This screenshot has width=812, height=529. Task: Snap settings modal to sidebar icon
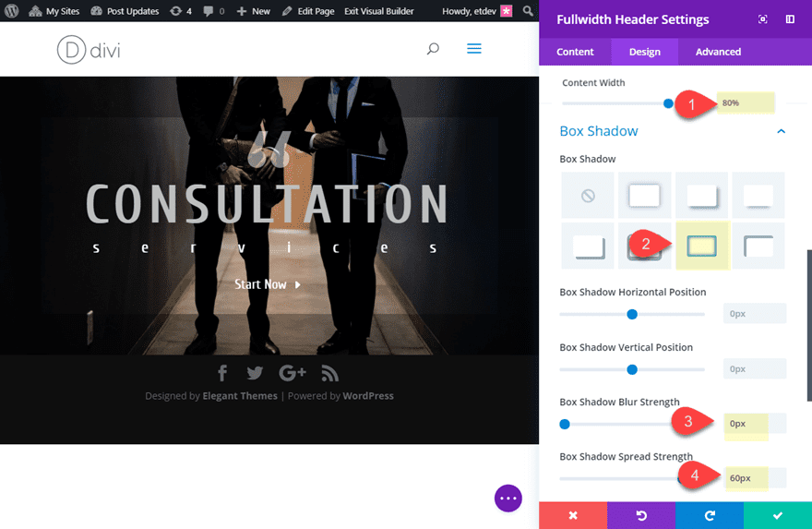click(x=790, y=19)
